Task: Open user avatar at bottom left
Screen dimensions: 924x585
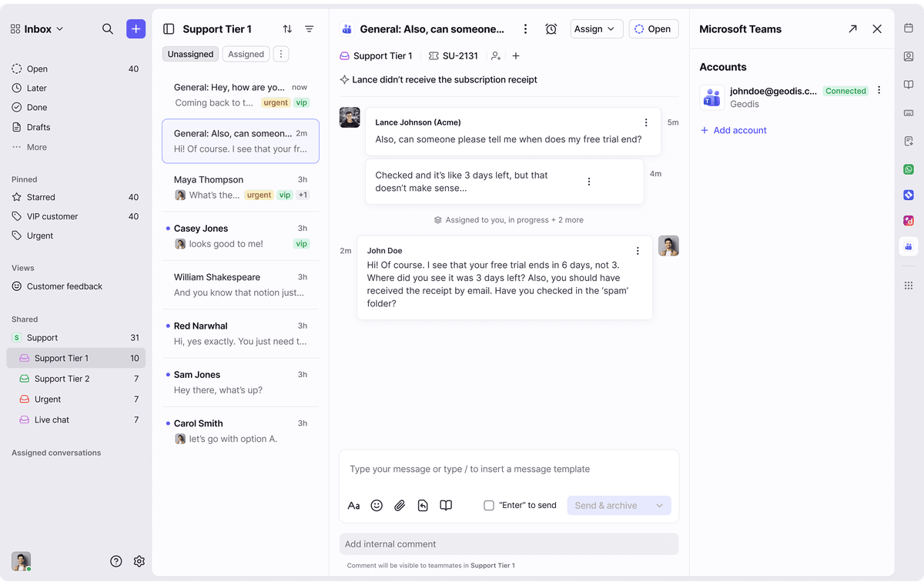Action: [x=21, y=561]
